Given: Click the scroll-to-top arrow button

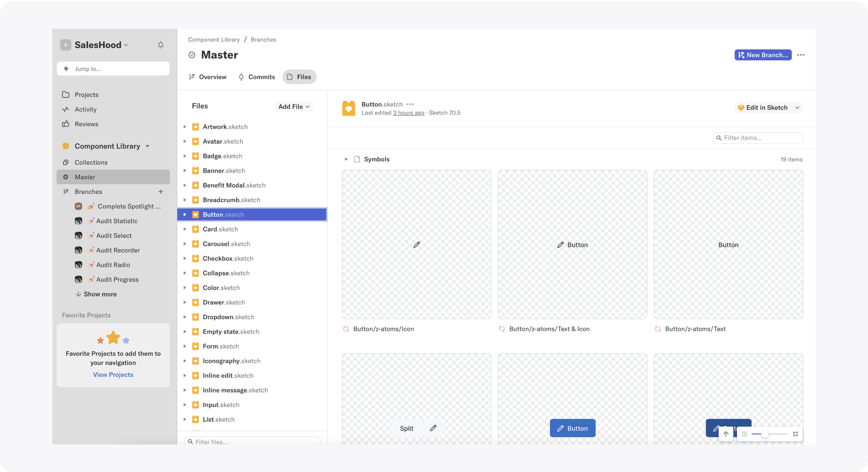Looking at the screenshot, I should (x=726, y=434).
